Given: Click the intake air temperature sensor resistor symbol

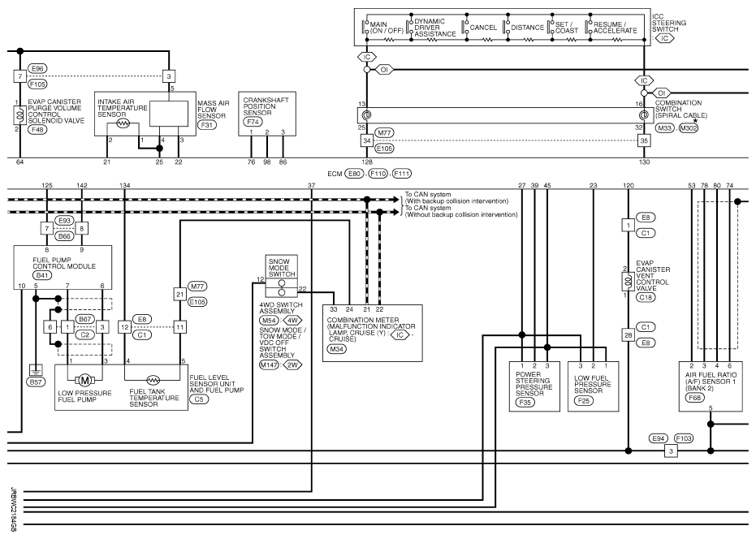Looking at the screenshot, I should click(124, 124).
